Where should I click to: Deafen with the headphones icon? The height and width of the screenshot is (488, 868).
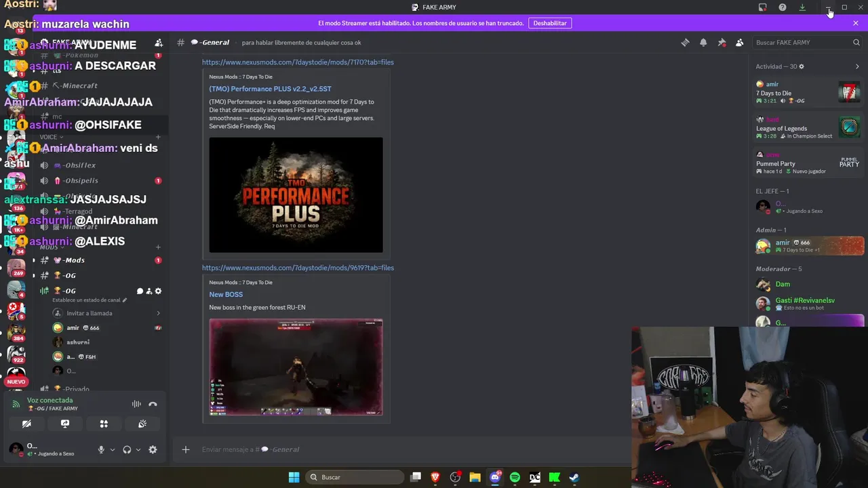point(127,449)
